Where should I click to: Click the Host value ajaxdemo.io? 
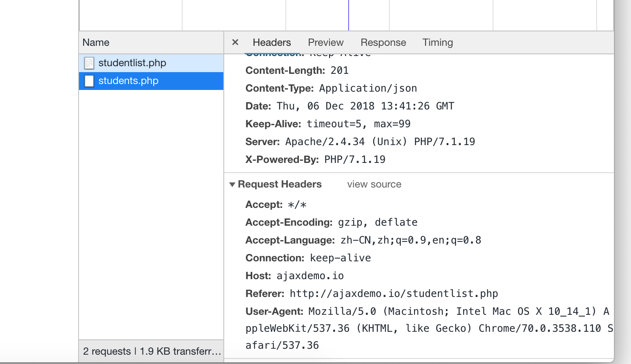(x=310, y=276)
